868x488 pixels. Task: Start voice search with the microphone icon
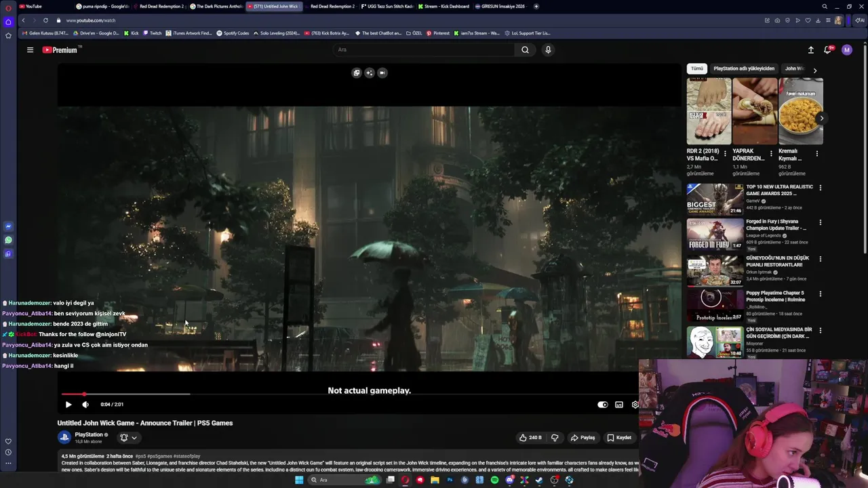coord(548,49)
